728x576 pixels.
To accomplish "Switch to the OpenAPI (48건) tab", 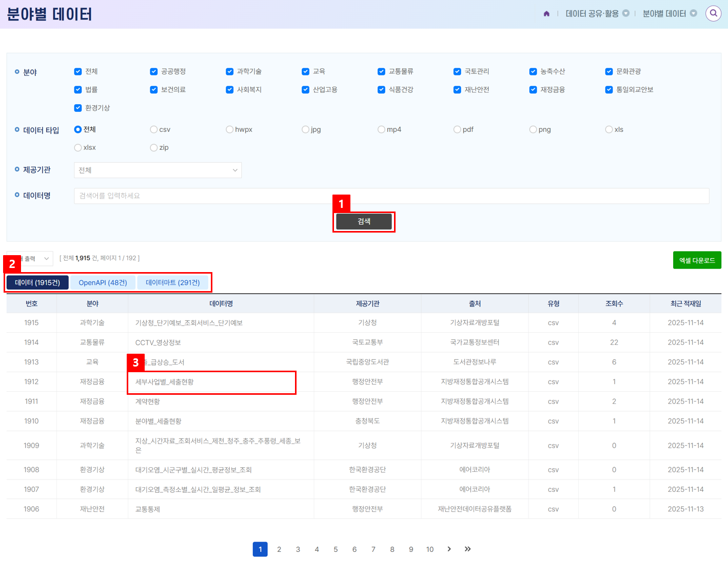I will tap(103, 282).
